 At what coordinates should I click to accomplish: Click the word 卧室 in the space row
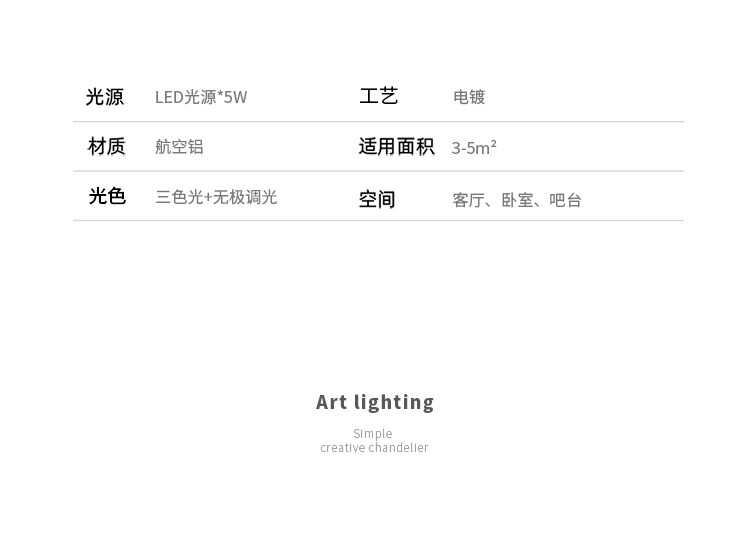tap(517, 200)
